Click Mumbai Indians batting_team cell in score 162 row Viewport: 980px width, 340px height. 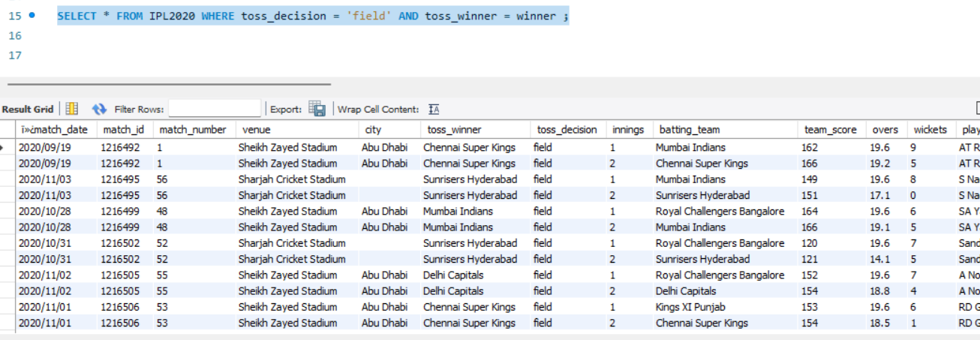725,148
